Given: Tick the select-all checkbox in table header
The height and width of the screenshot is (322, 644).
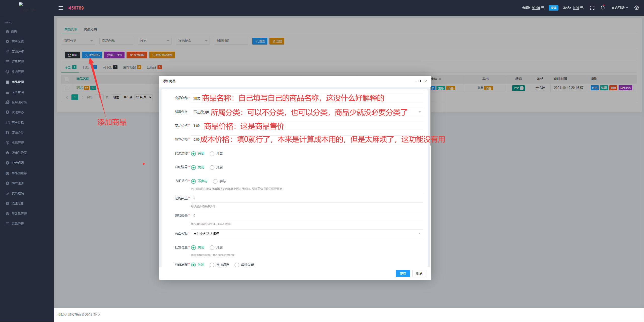Looking at the screenshot, I should pos(67,79).
